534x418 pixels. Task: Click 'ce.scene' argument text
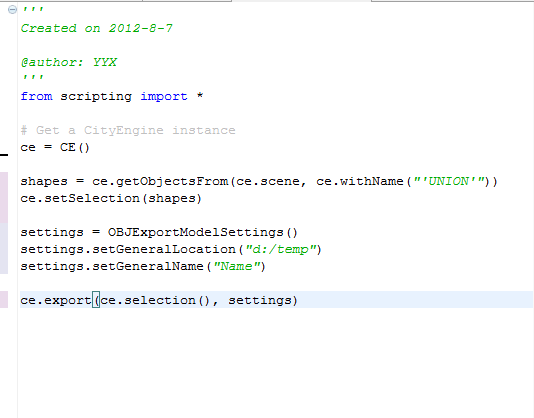tap(268, 182)
